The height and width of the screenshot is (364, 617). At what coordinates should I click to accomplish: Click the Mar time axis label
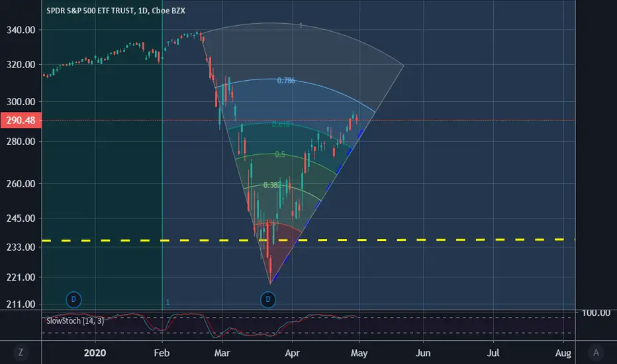(222, 353)
